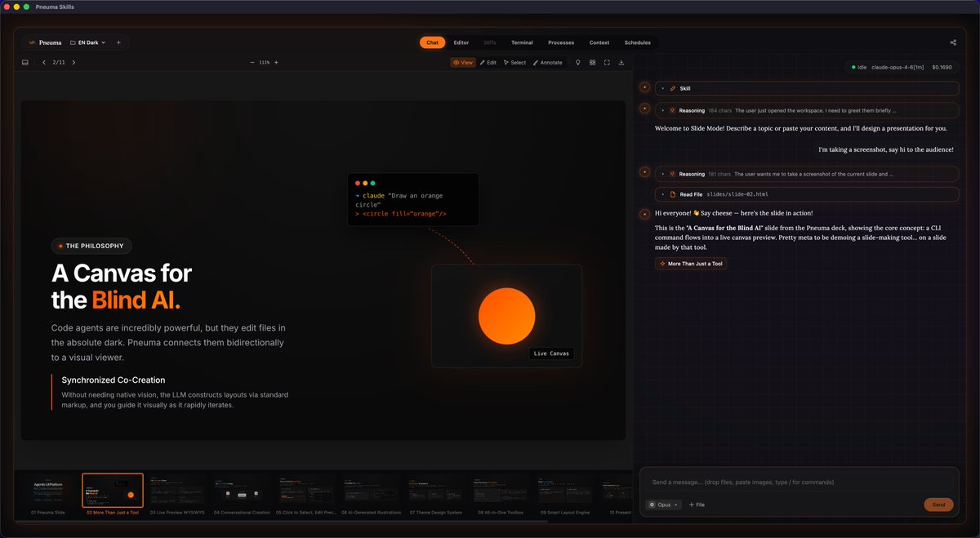This screenshot has width=980, height=538.
Task: Switch to Annotate mode
Action: click(x=547, y=62)
